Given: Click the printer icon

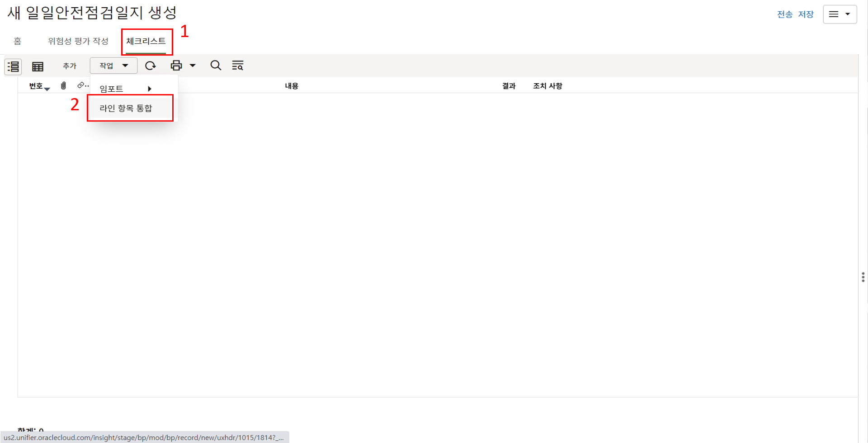Looking at the screenshot, I should click(176, 66).
